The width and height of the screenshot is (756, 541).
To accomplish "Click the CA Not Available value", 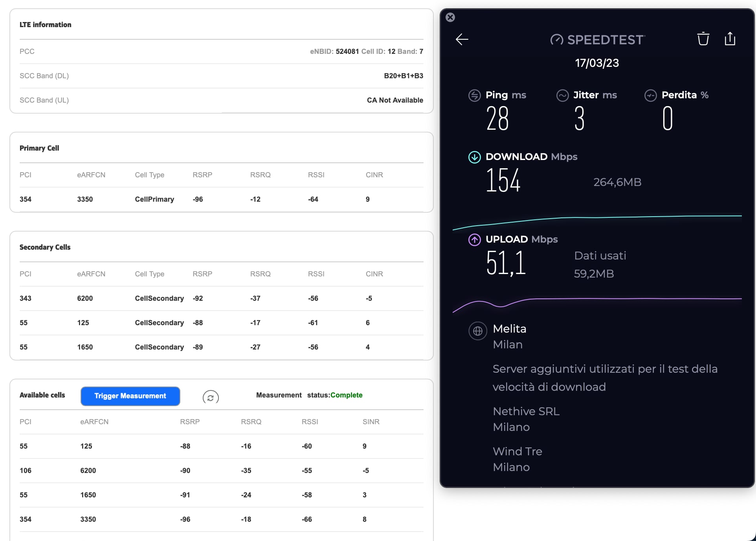I will (x=395, y=100).
